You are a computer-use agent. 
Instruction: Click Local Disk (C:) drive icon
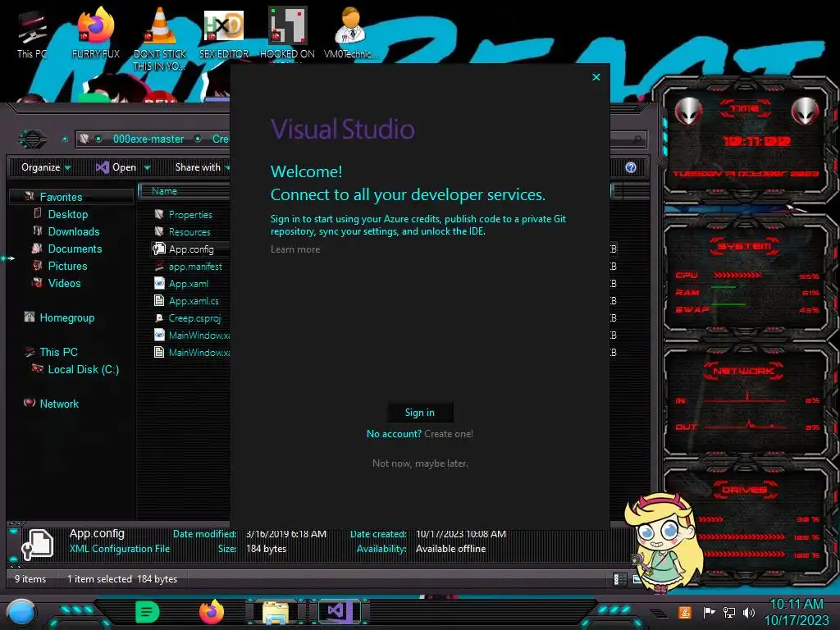38,368
